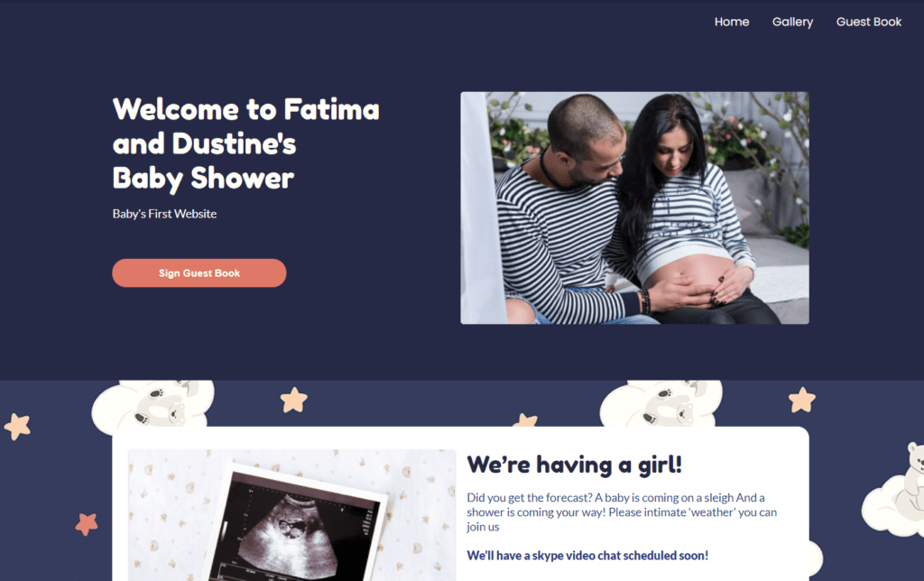
Task: Open the Home navigation link
Action: coord(731,22)
